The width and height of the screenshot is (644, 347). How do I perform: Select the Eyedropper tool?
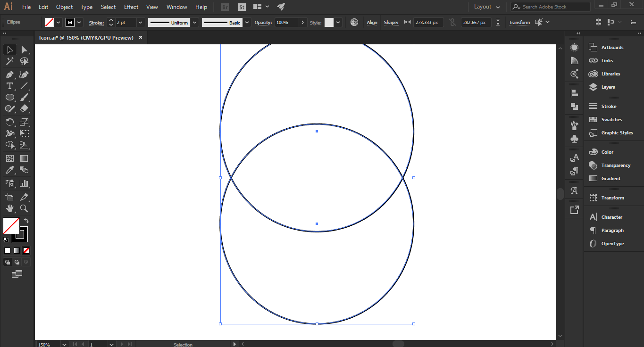click(x=9, y=170)
